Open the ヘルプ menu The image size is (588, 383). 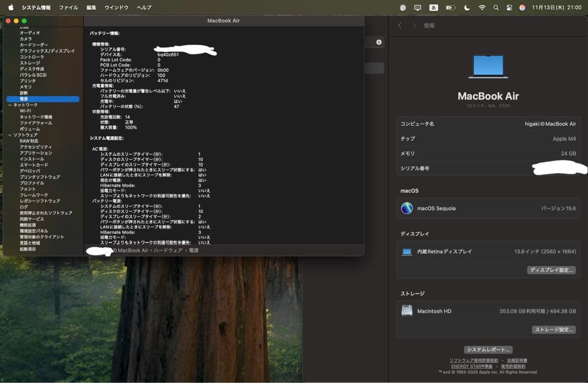coord(144,8)
